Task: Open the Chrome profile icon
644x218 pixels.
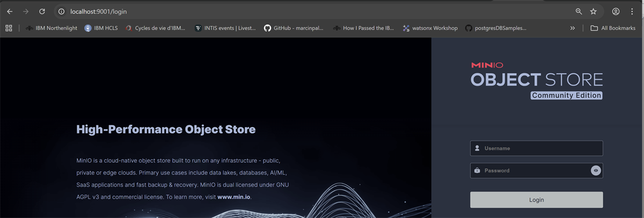Action: (x=616, y=11)
